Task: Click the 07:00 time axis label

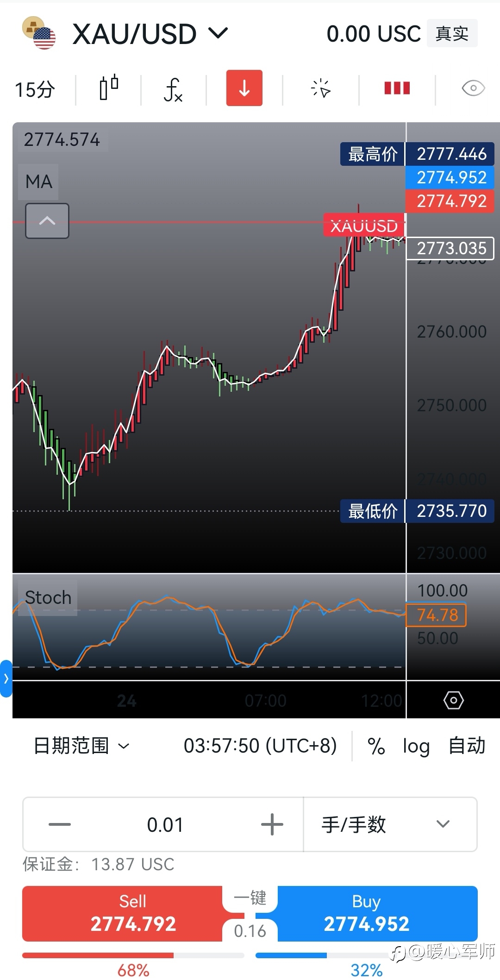Action: [x=265, y=701]
